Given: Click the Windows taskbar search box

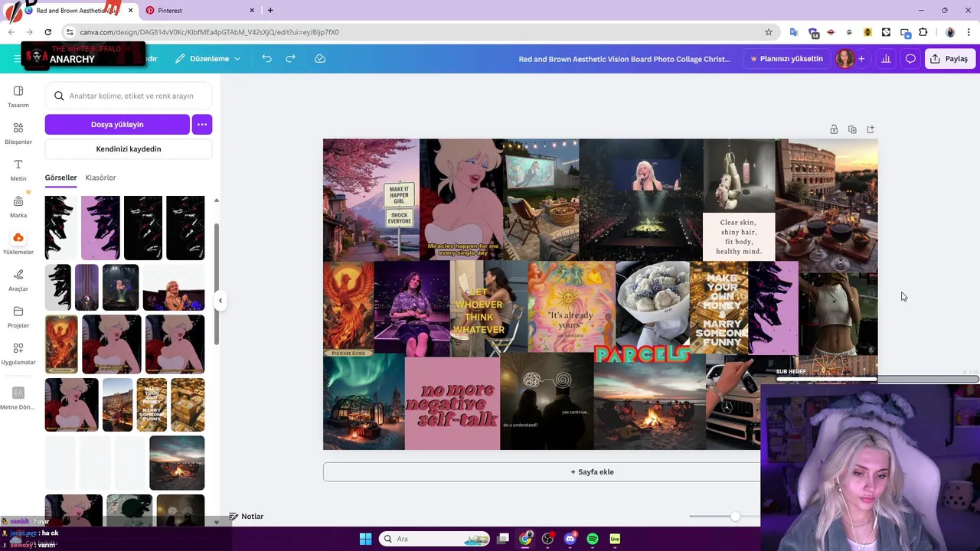Looking at the screenshot, I should tap(435, 539).
